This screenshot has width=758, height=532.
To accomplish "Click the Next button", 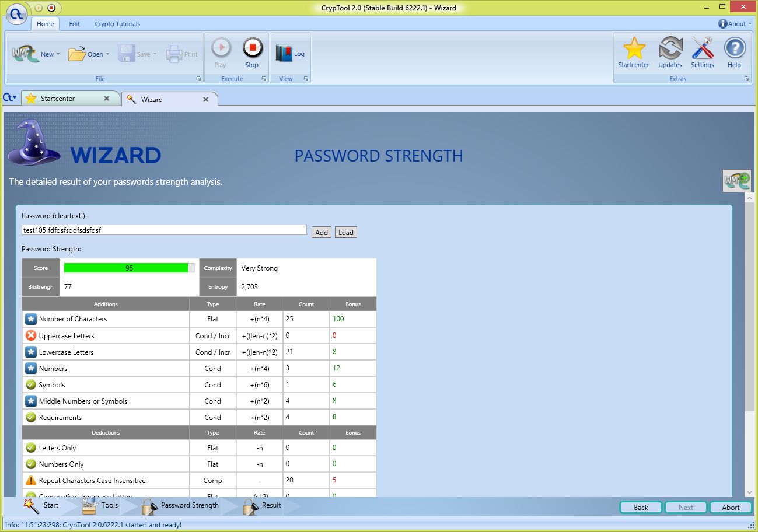I will click(x=686, y=507).
